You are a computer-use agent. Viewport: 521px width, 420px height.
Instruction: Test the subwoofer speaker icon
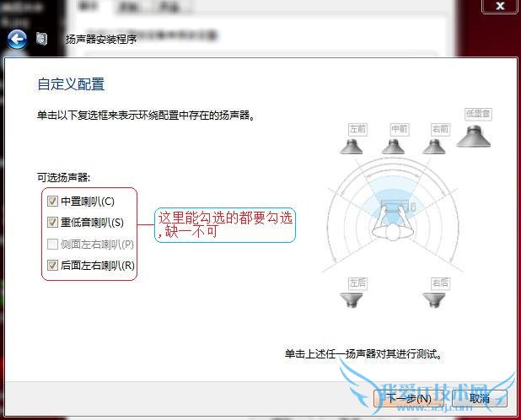[x=474, y=137]
